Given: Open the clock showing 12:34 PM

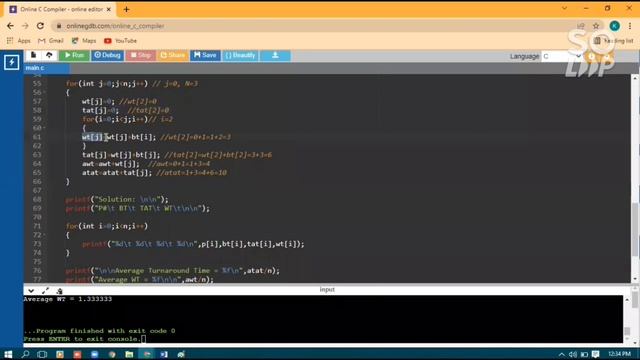Looking at the screenshot, I should (x=619, y=354).
